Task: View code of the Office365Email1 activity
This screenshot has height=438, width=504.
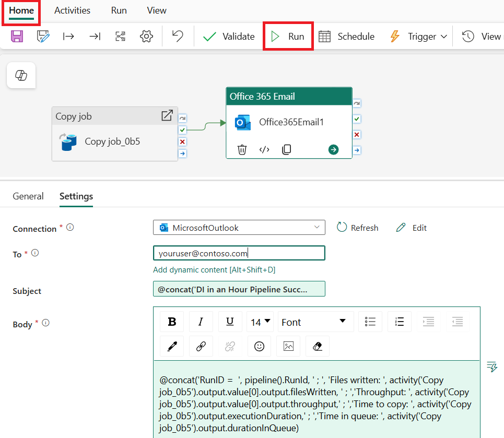Action: (264, 150)
